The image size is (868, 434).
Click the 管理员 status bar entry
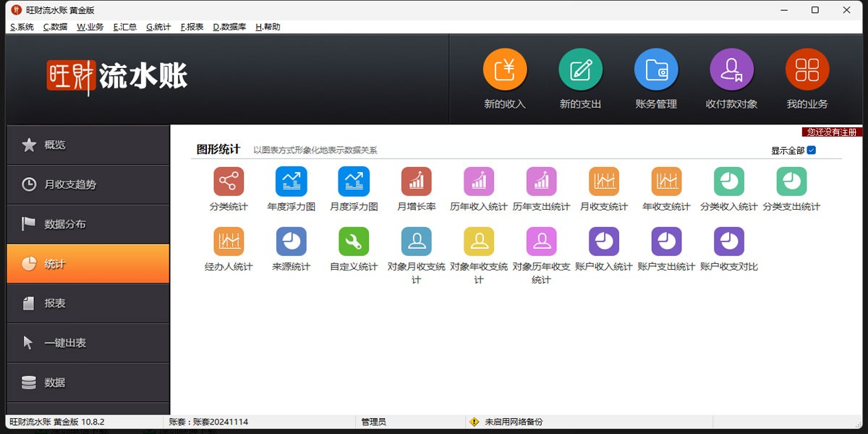373,422
